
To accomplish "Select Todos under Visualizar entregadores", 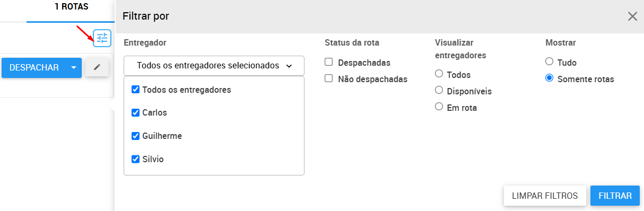I will (x=439, y=74).
